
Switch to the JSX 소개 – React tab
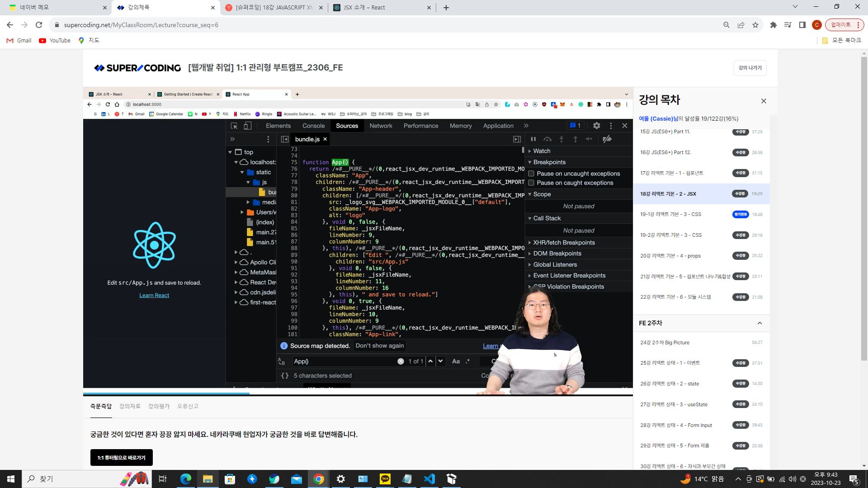coord(382,8)
